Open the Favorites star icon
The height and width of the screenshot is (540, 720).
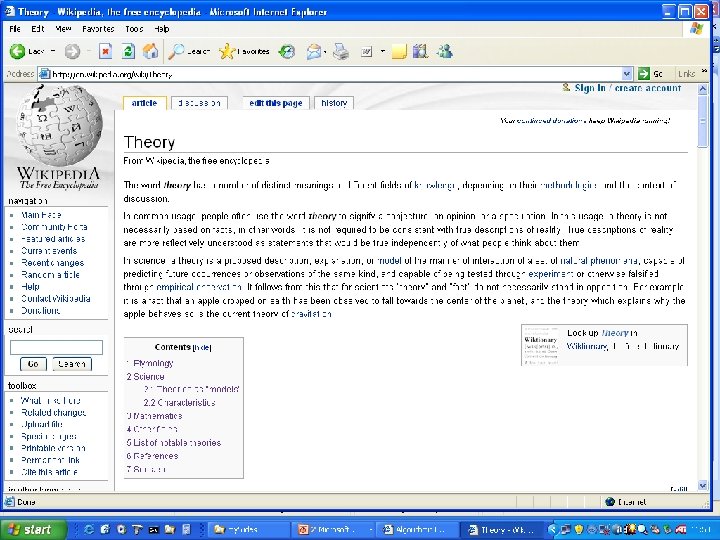pos(227,51)
